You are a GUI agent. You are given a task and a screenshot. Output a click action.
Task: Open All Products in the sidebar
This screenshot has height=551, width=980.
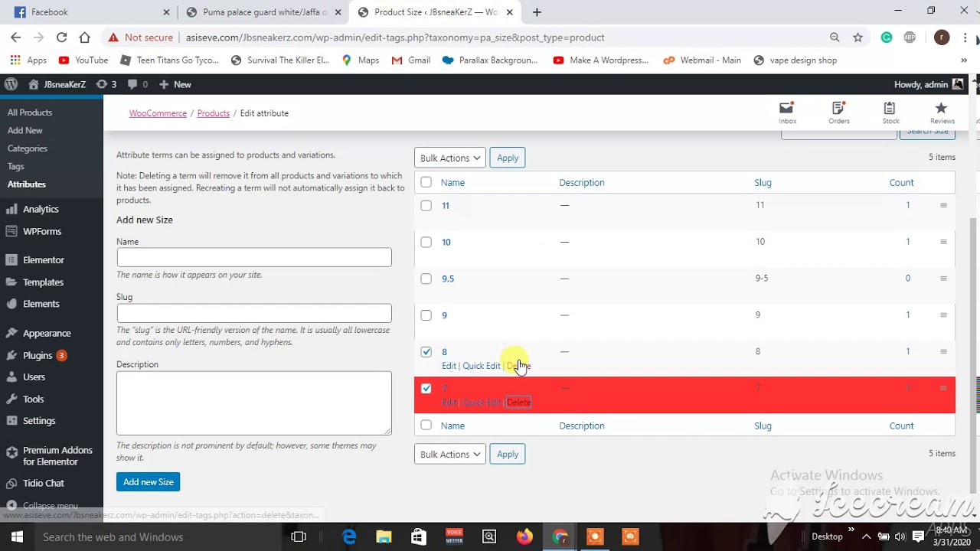(30, 112)
